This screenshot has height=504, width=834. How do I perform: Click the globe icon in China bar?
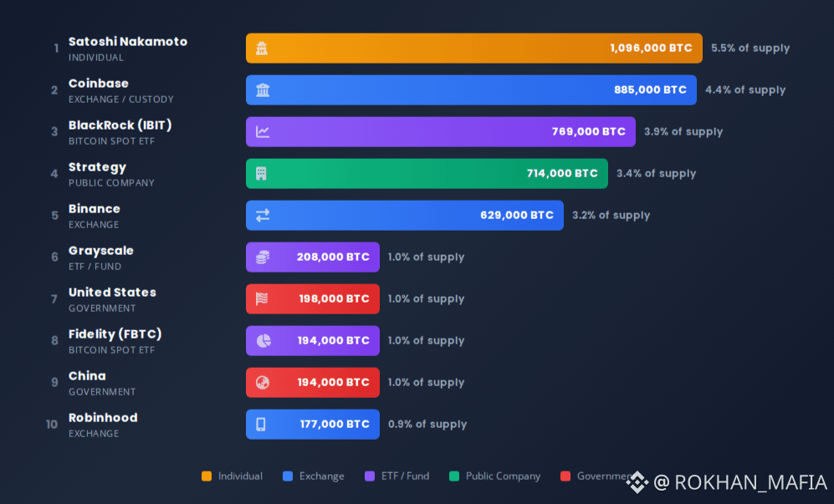(263, 382)
